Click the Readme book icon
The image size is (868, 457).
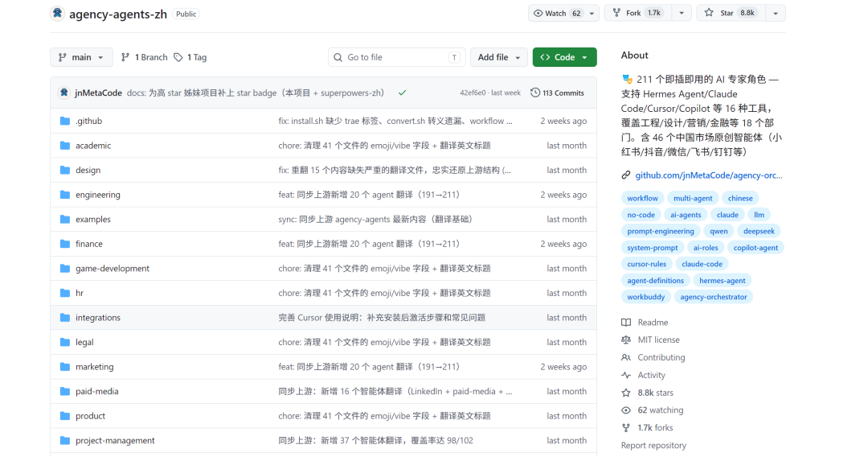(x=626, y=323)
